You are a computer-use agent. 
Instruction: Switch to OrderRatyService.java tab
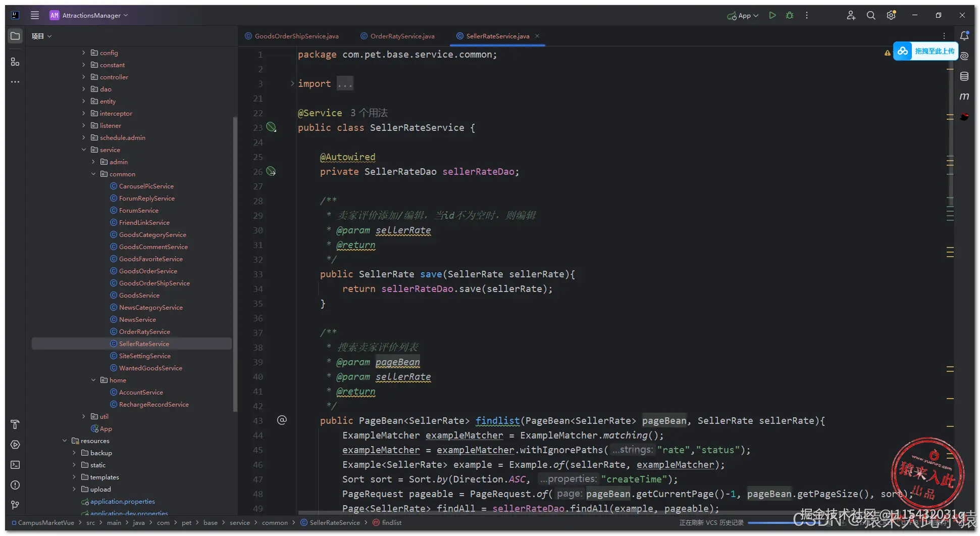click(x=397, y=36)
